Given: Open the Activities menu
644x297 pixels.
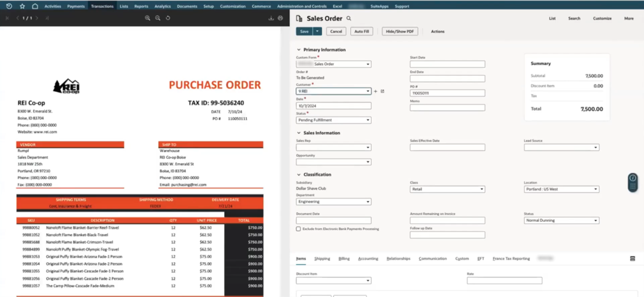Looking at the screenshot, I should (52, 6).
